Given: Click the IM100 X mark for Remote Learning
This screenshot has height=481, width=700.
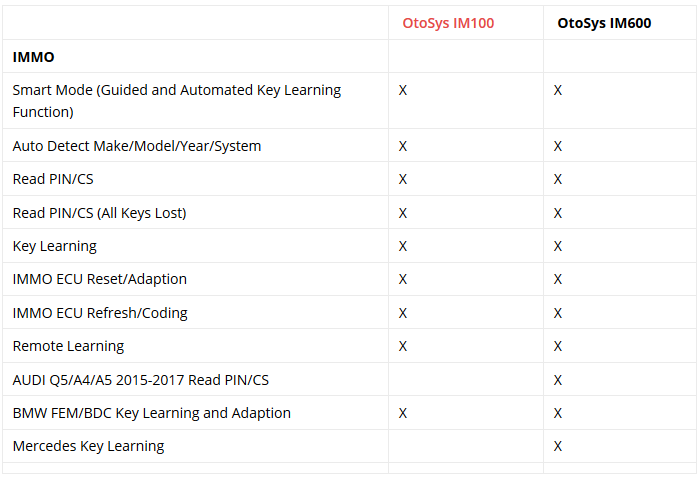Looking at the screenshot, I should coord(403,346).
